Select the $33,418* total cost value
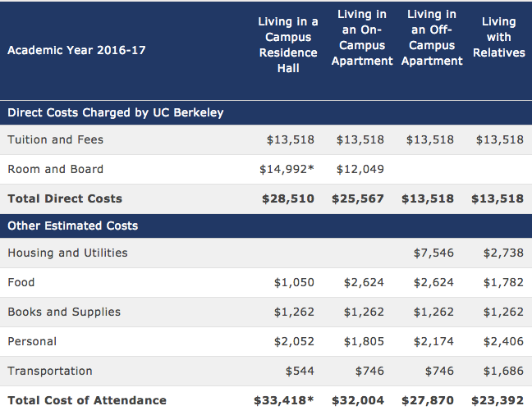The image size is (532, 415). coord(283,400)
